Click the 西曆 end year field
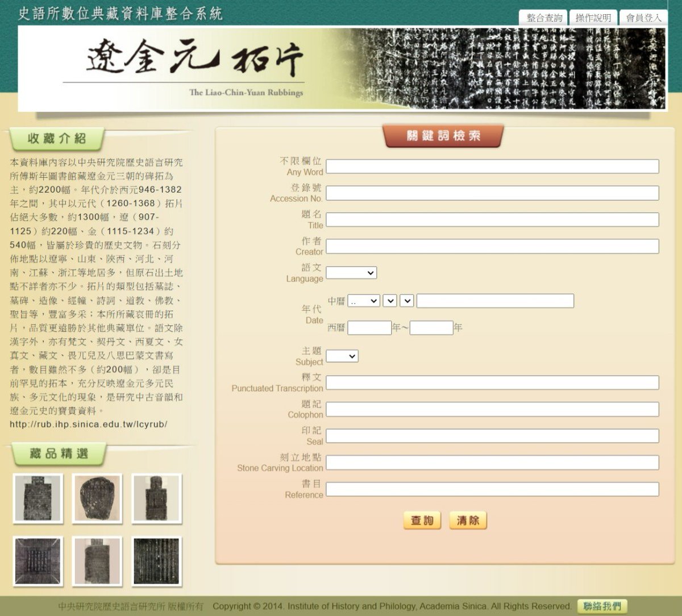The image size is (682, 616). pyautogui.click(x=431, y=328)
